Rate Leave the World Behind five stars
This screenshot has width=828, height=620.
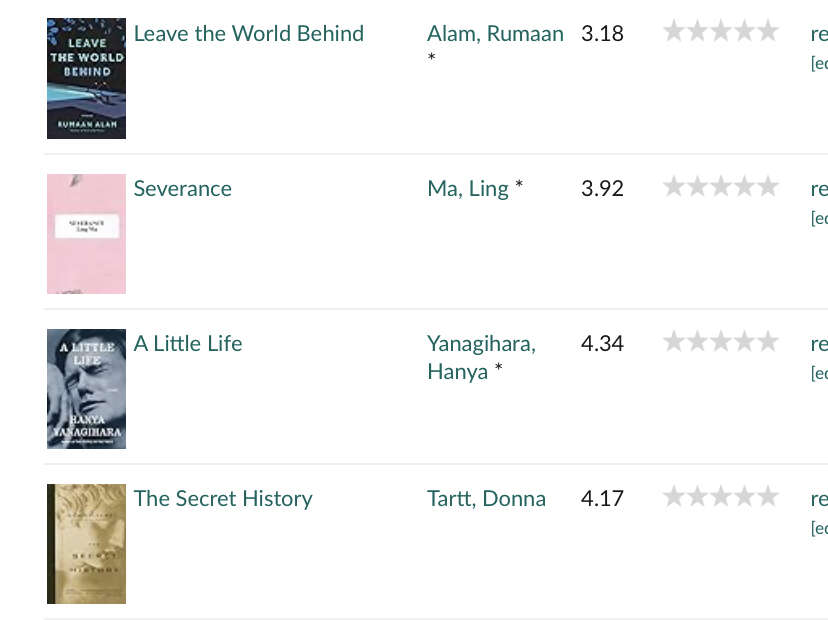tap(768, 31)
